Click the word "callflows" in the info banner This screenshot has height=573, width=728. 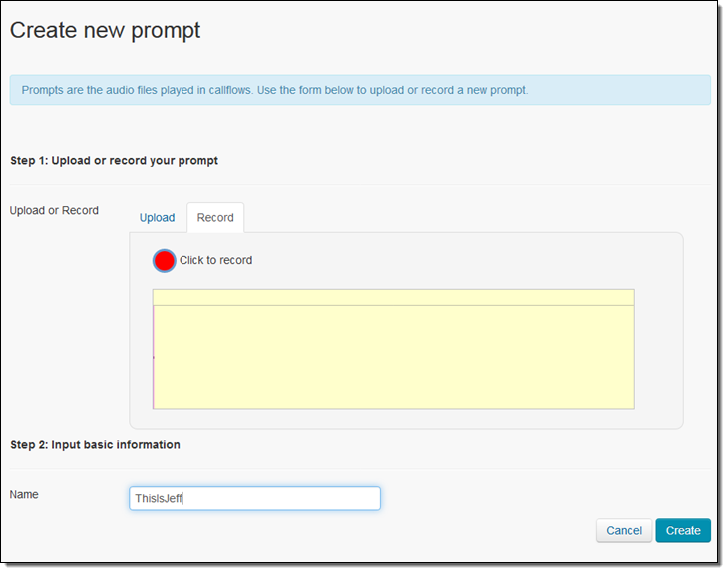(x=229, y=90)
